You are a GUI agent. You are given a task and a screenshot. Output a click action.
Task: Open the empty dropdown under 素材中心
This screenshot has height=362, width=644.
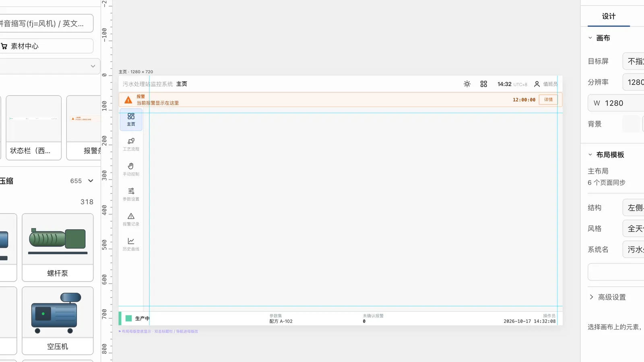49,66
